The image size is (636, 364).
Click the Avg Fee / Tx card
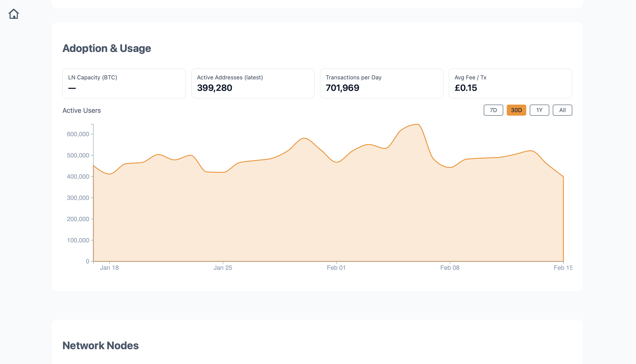click(511, 83)
